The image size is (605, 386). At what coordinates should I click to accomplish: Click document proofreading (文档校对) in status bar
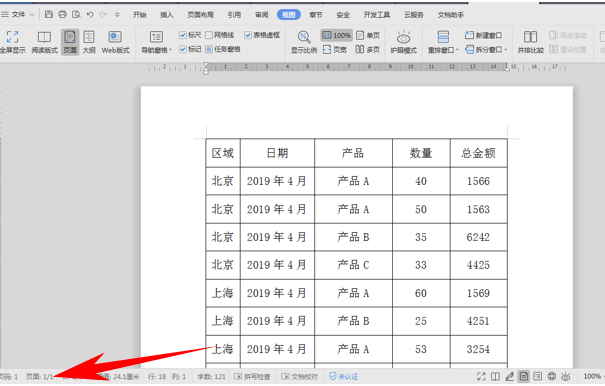(x=299, y=376)
